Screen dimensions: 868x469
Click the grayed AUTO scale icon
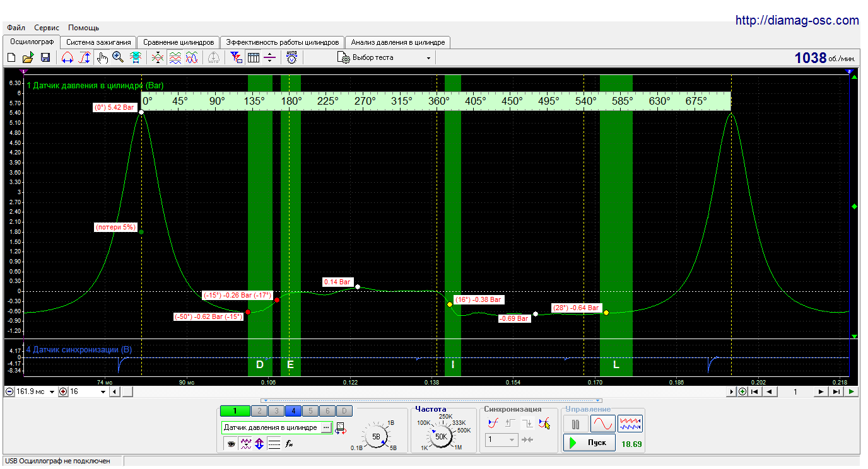click(x=213, y=57)
